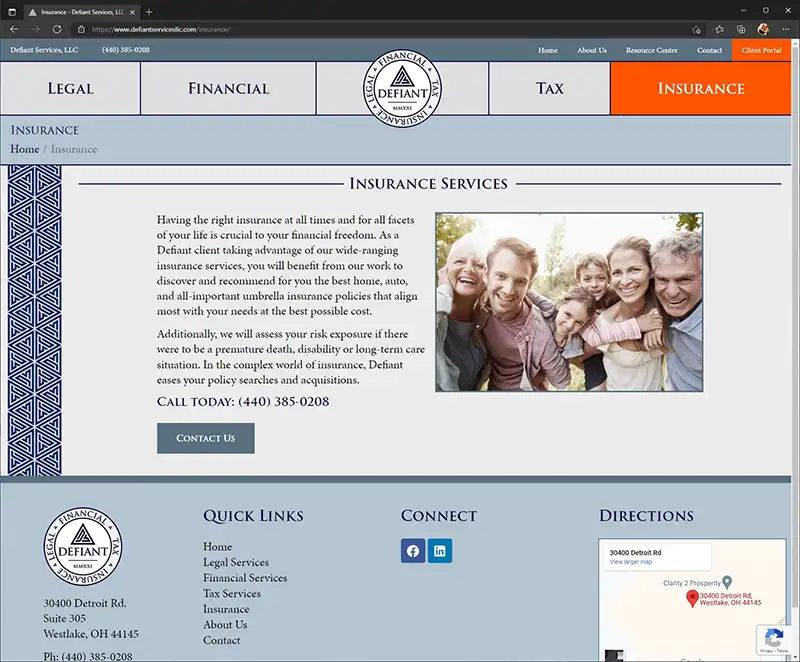Open Contact under Quick Links
The image size is (800, 662).
coord(221,640)
